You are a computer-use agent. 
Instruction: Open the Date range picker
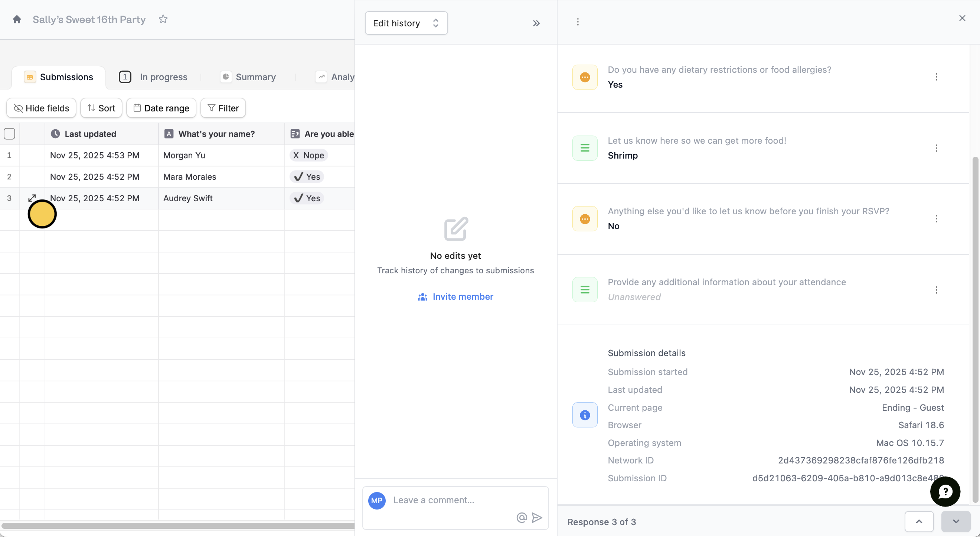(161, 108)
